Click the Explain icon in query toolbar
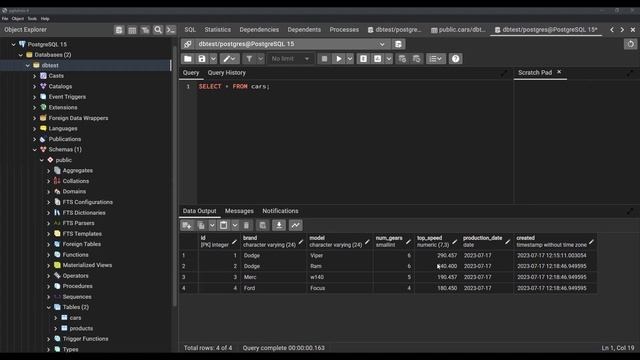 click(363, 59)
